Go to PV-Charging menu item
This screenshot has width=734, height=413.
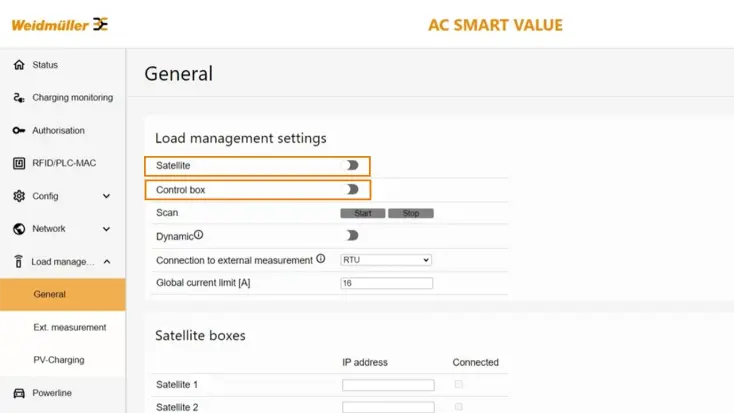click(x=58, y=360)
